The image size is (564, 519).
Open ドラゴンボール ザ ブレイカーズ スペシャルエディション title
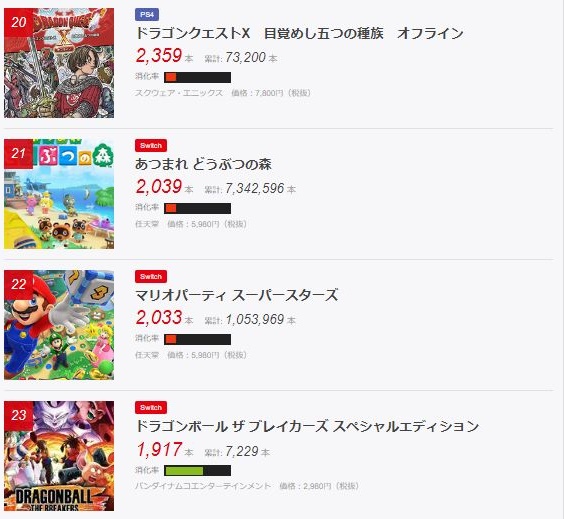(307, 426)
